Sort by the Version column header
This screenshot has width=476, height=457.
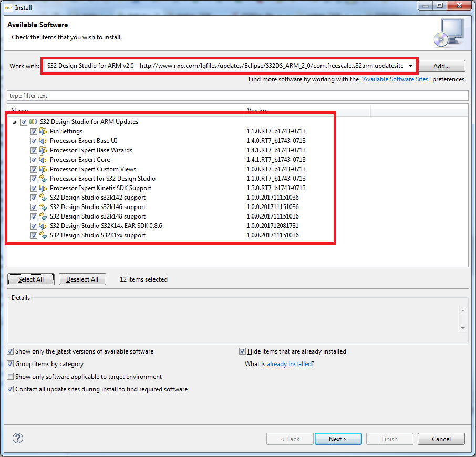(x=307, y=110)
